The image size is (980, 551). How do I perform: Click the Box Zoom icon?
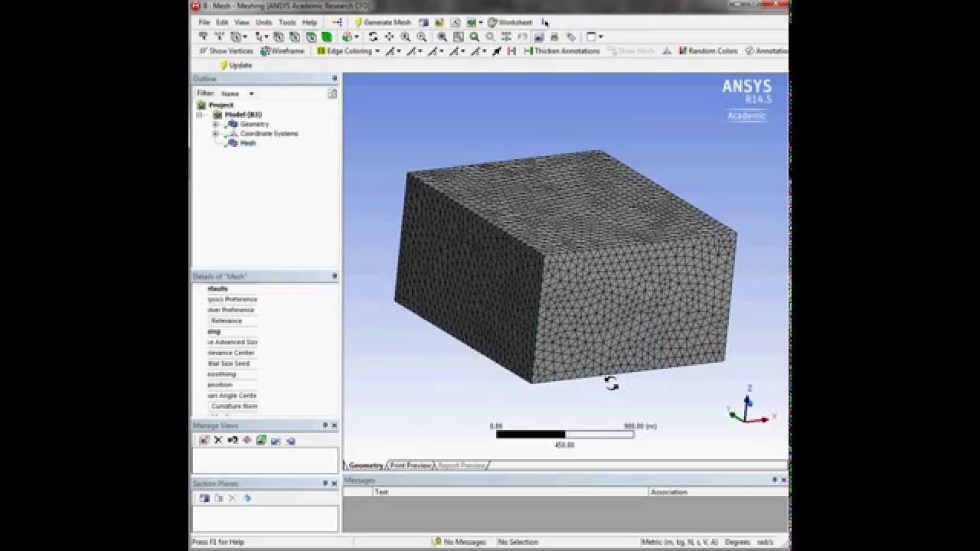(x=421, y=37)
